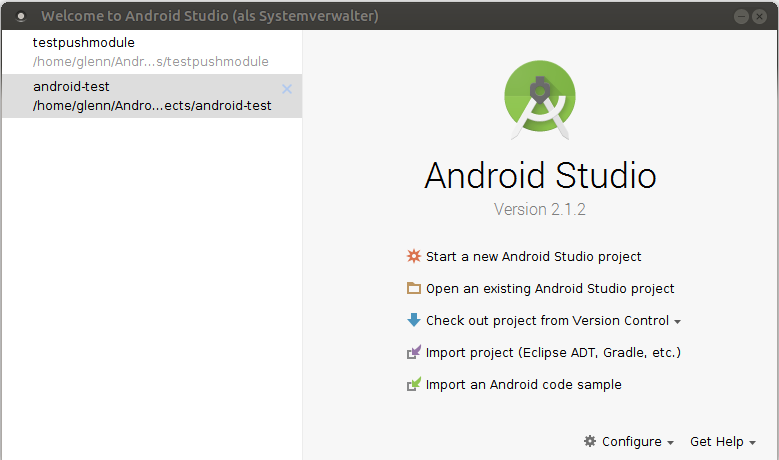Image resolution: width=779 pixels, height=460 pixels.
Task: Click the red starburst new project icon
Action: click(414, 256)
